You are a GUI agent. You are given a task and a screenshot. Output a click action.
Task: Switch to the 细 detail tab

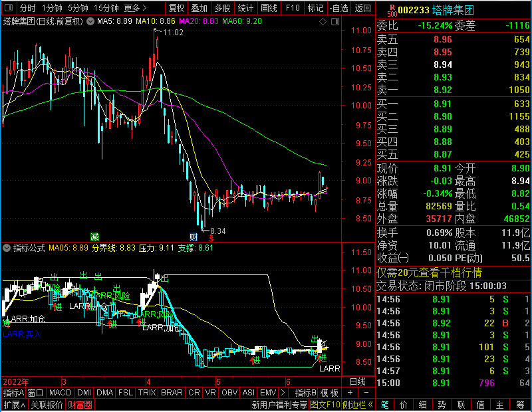[422, 405]
